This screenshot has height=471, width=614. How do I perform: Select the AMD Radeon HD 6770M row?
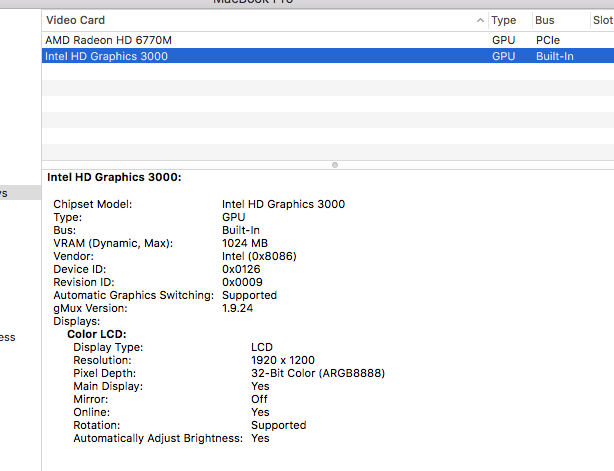(x=328, y=40)
